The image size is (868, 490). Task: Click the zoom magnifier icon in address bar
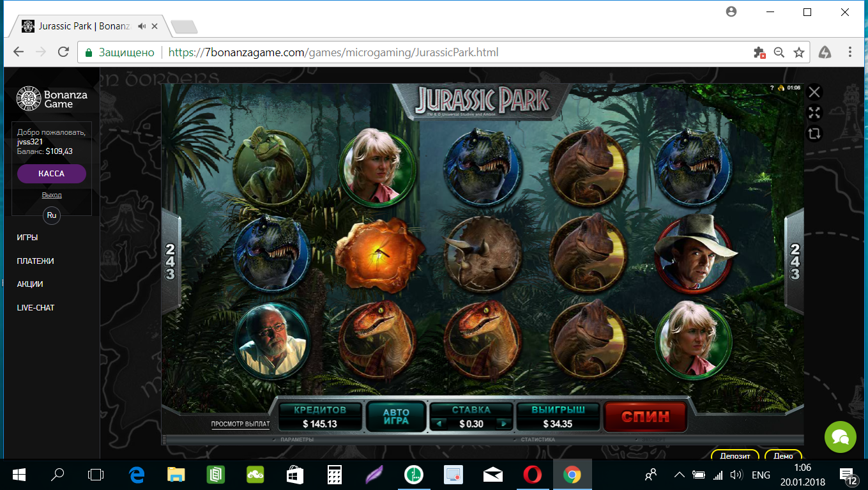tap(779, 52)
